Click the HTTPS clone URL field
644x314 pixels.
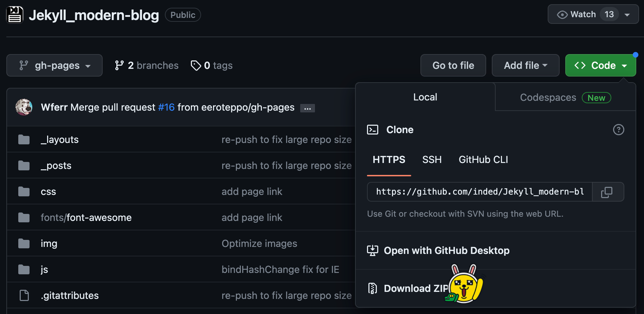(480, 192)
